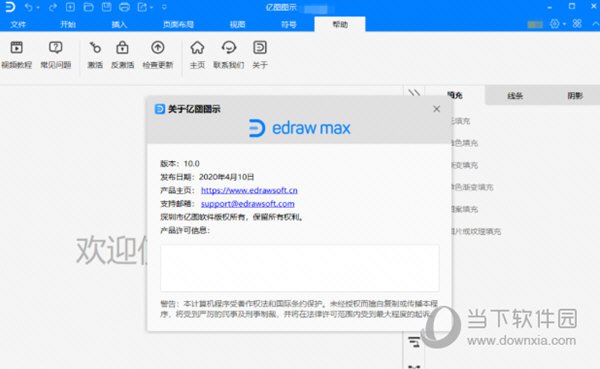Image resolution: width=600 pixels, height=369 pixels.
Task: Select the 单色渐变填充 option
Action: point(472,187)
